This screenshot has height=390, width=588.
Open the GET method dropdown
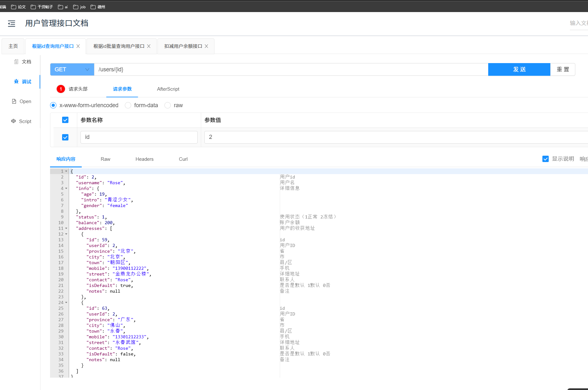(x=72, y=69)
